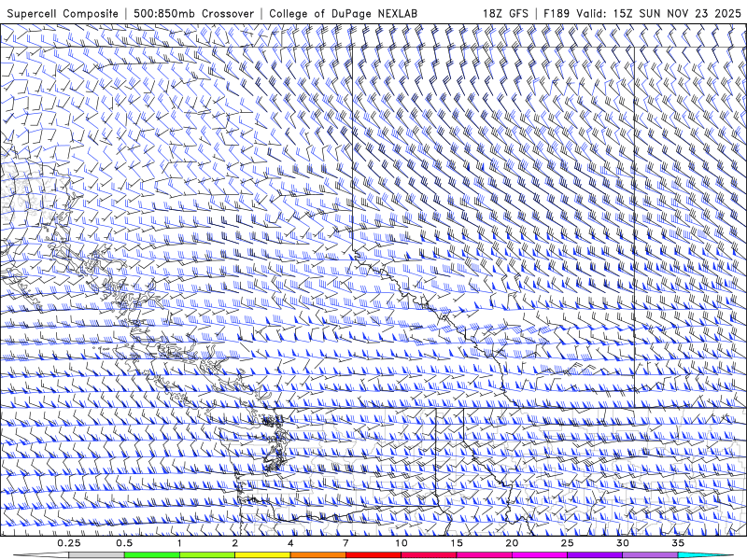Click the color scale label 30
Viewport: 747px width, 560px height.
click(x=622, y=543)
